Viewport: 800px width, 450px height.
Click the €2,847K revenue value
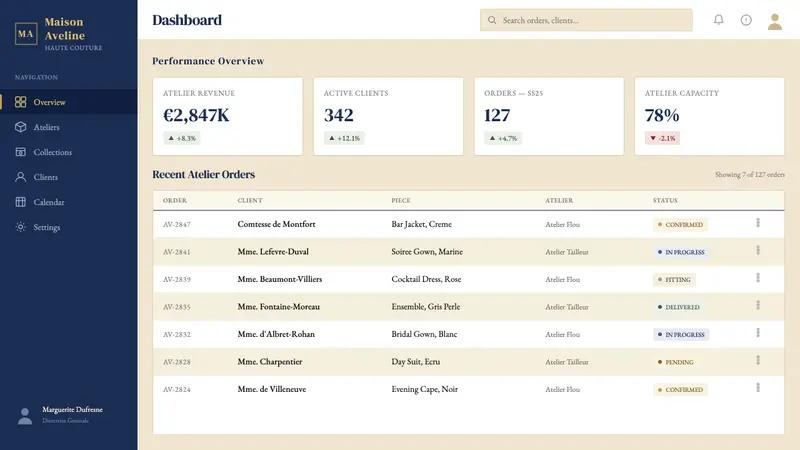point(196,115)
